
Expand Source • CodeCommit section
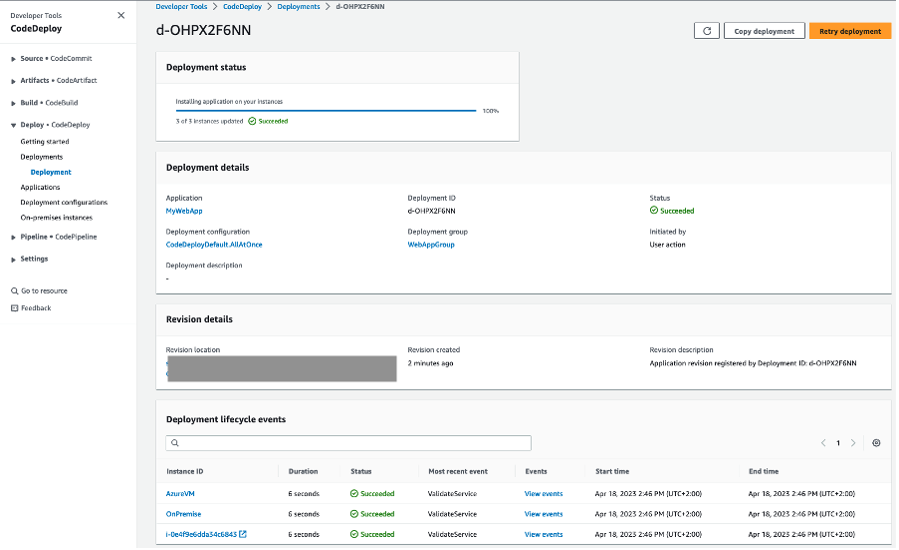(x=13, y=59)
